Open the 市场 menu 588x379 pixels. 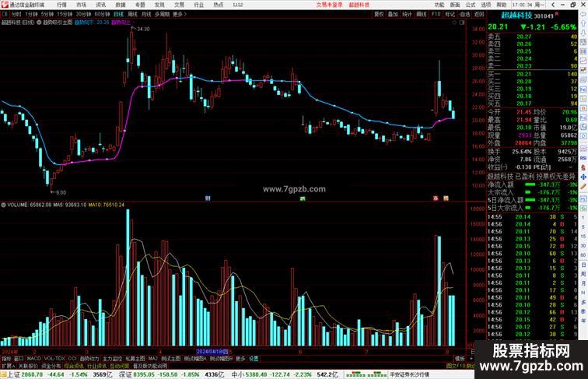click(x=82, y=5)
